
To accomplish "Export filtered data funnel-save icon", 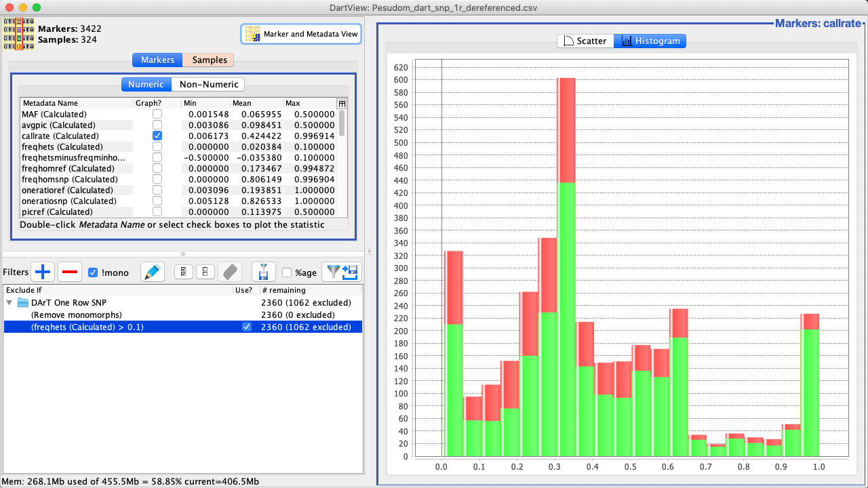I will click(342, 272).
